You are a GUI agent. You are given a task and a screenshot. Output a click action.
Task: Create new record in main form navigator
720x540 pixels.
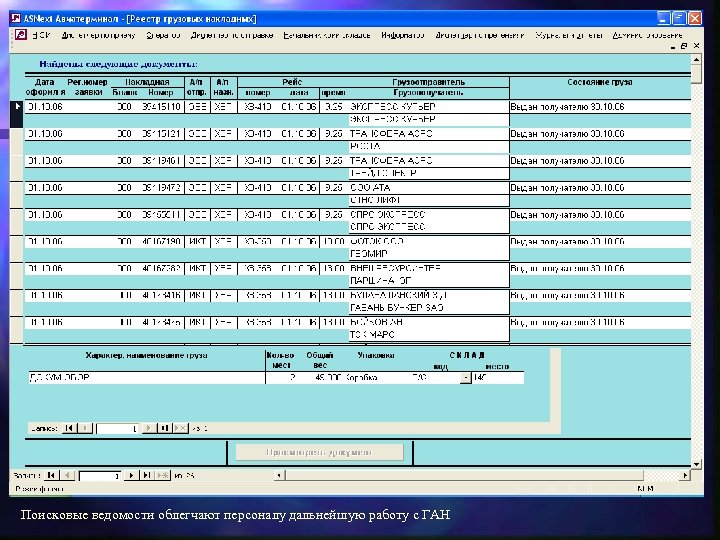click(163, 475)
